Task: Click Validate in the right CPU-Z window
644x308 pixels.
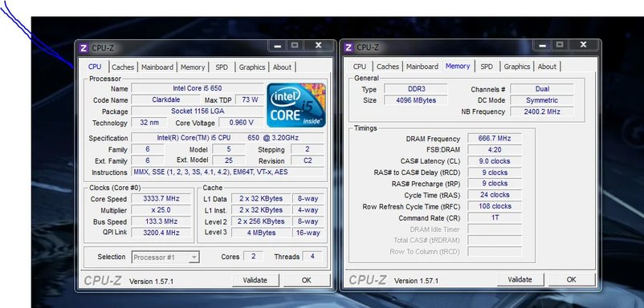Action: [520, 280]
